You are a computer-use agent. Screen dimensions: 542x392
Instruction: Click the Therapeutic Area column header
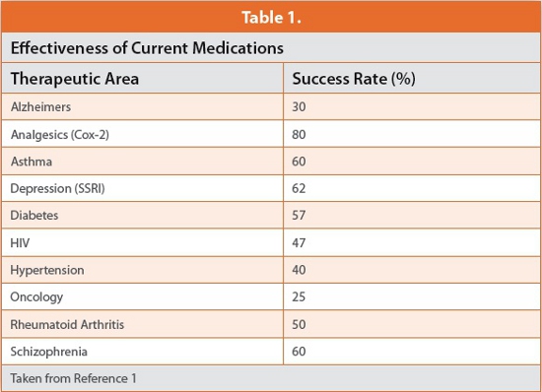pos(75,79)
